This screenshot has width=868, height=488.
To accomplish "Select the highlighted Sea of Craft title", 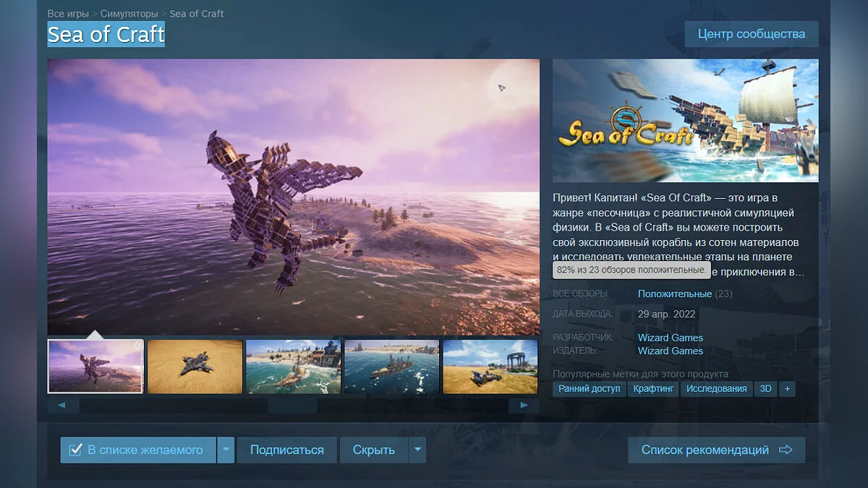I will pyautogui.click(x=106, y=34).
